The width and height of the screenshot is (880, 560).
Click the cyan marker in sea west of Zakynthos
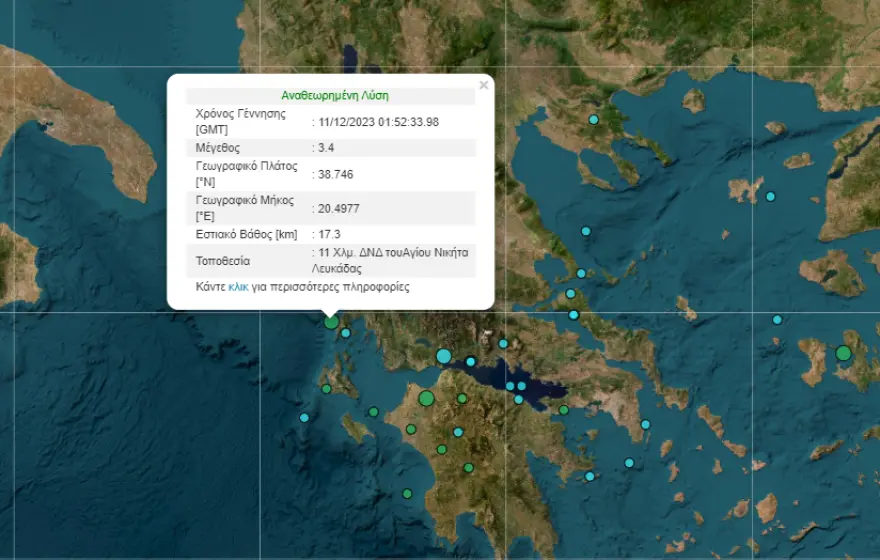coord(304,418)
